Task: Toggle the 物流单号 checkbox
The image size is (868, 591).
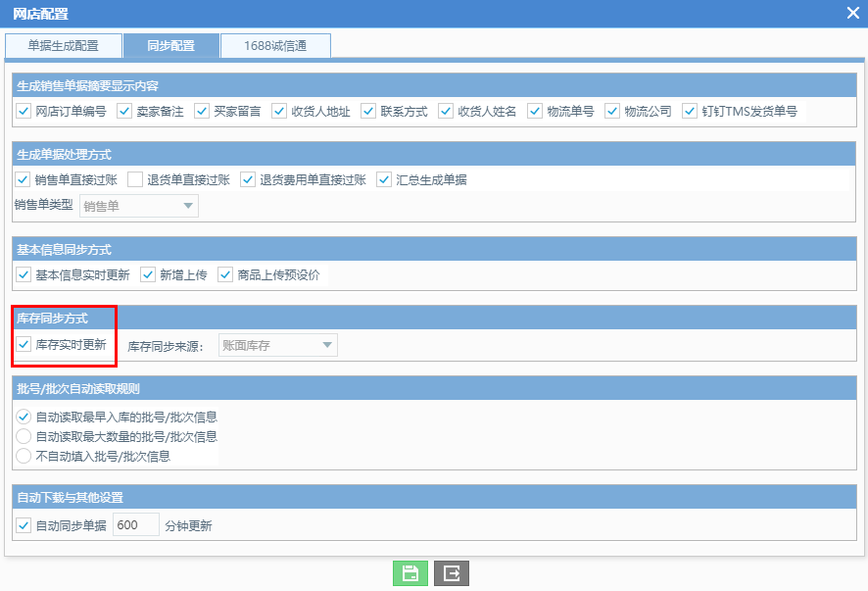Action: point(535,112)
